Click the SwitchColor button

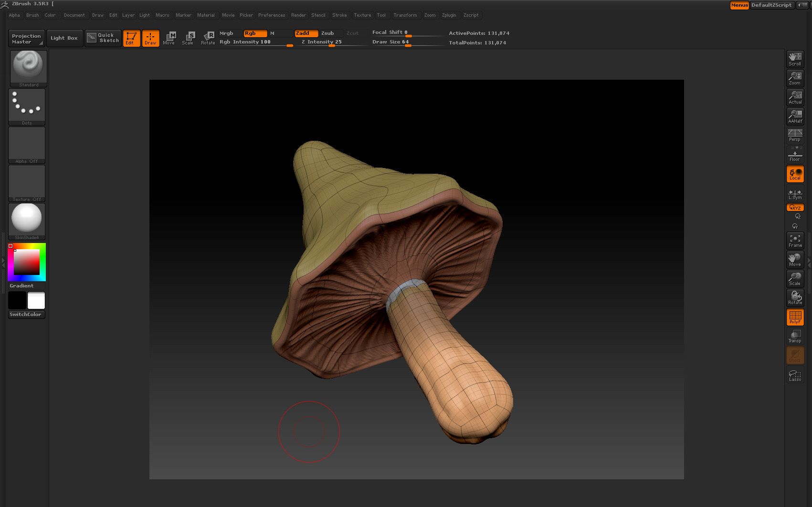click(26, 315)
